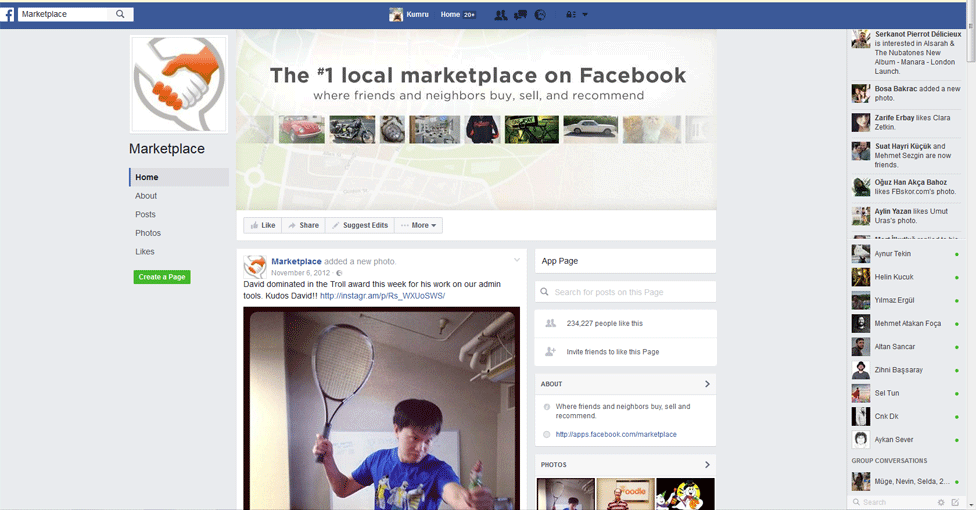Image resolution: width=976 pixels, height=510 pixels.
Task: Click Oğuz Han Akça Bahoz ticker story
Action: (x=906, y=187)
